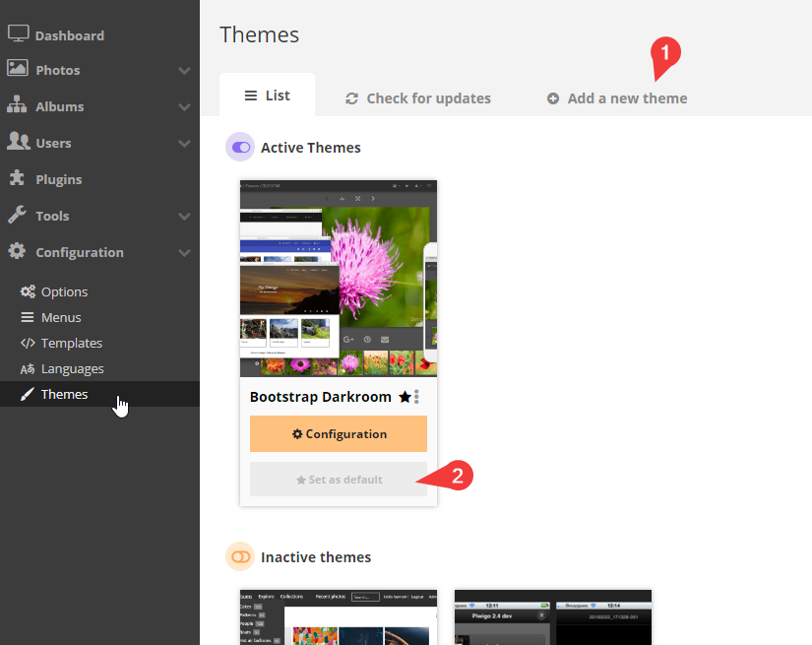Select Themes in Configuration submenu
Image resolution: width=812 pixels, height=645 pixels.
tap(99, 394)
